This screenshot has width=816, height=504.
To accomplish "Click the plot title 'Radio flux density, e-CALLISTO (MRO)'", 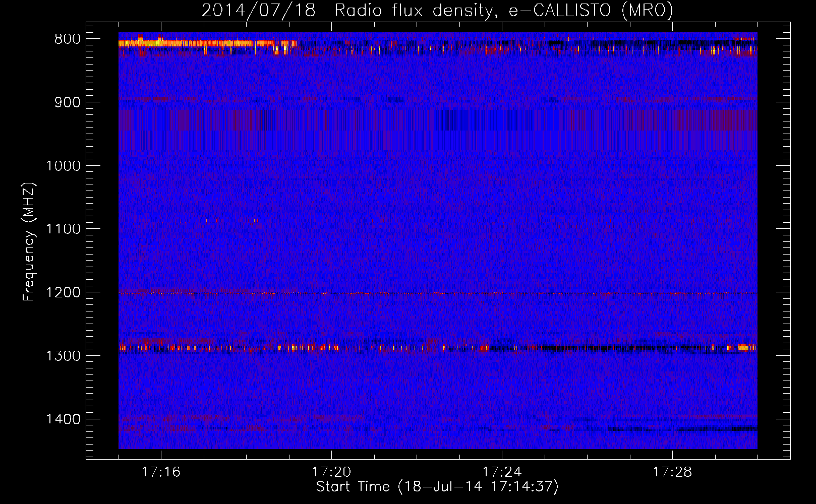I will pyautogui.click(x=503, y=11).
